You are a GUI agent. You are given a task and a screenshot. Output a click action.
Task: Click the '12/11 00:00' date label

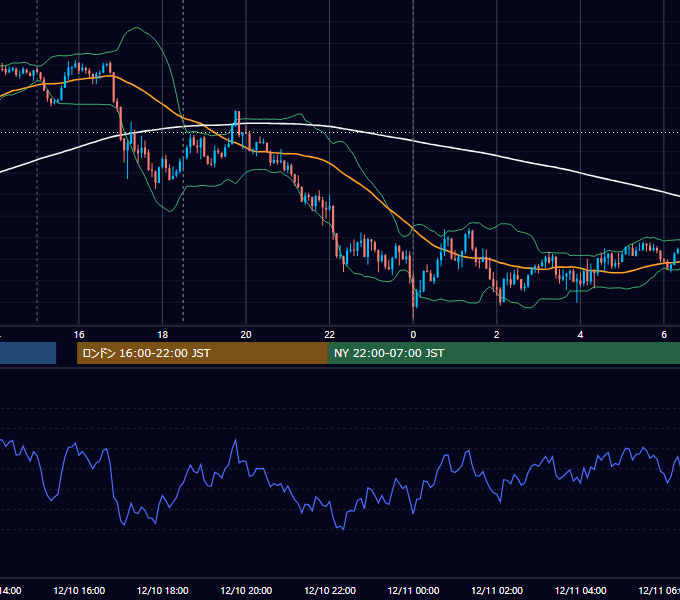point(413,590)
